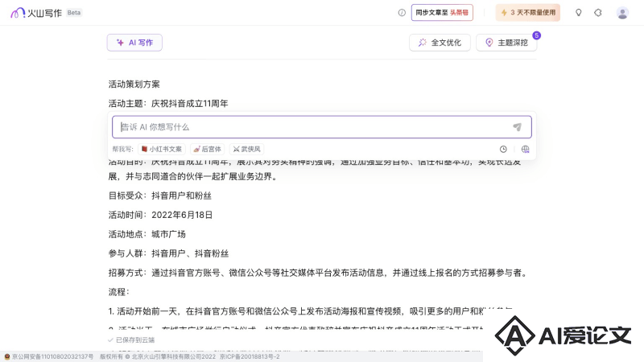Open the user avatar menu
Screen dimensions: 644x362
tap(622, 13)
